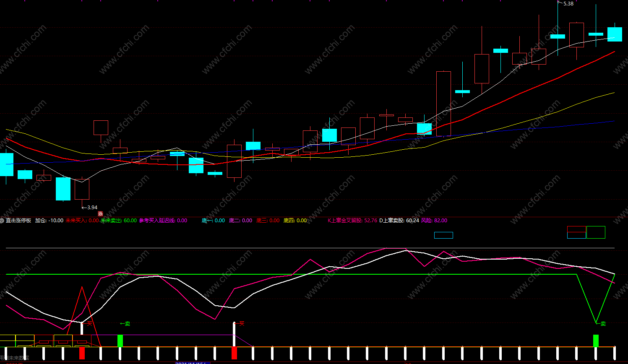The height and width of the screenshot is (364, 628).
Task: Click the 3.94 low price label
Action: [x=92, y=208]
